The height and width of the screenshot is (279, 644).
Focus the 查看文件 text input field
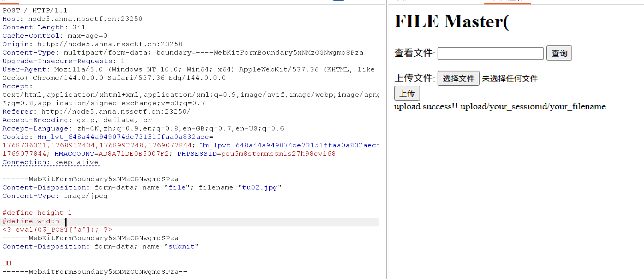click(491, 53)
